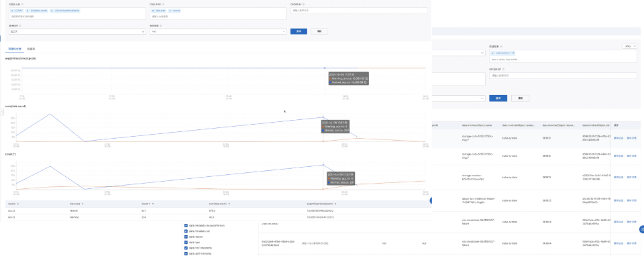Sort by the avg(millisecSinceEpoch) column icon

335,204
